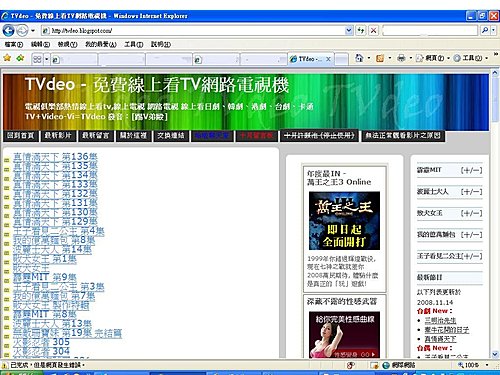Toggle 波麗士大人 [+/-] expander in sidebar
Image resolution: width=500 pixels, height=375 pixels.
click(471, 192)
